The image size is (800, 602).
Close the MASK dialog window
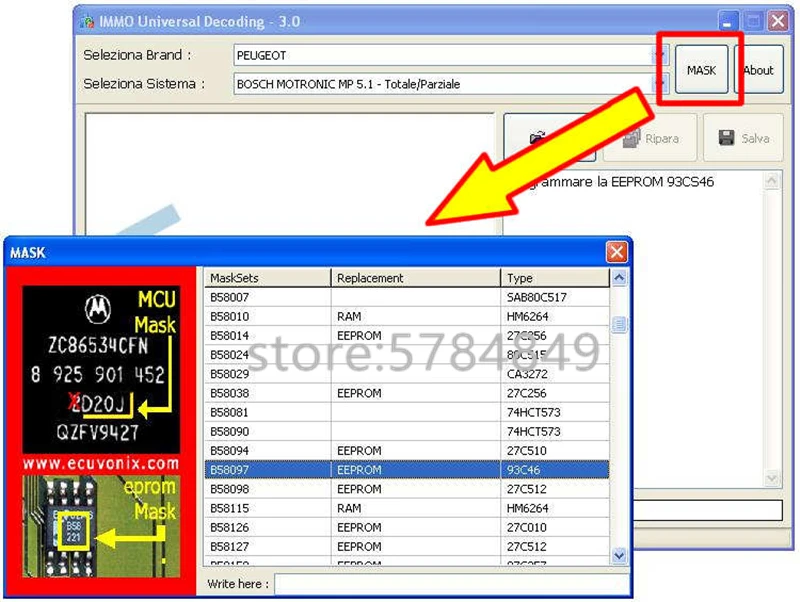(x=616, y=252)
